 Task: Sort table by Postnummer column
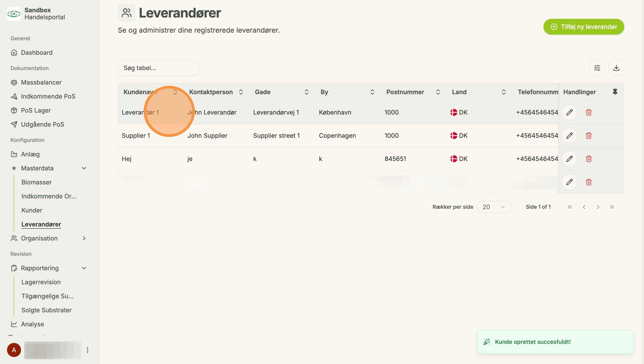coord(438,92)
